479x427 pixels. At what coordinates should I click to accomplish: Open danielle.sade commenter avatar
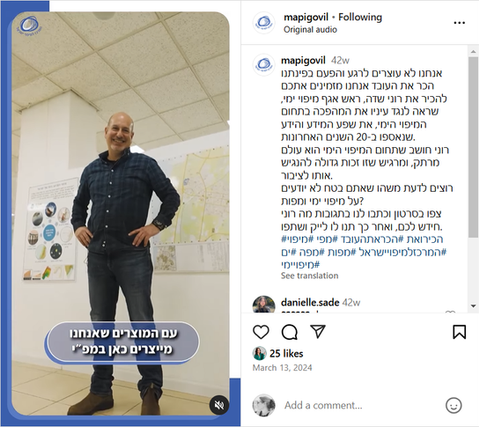tap(264, 304)
